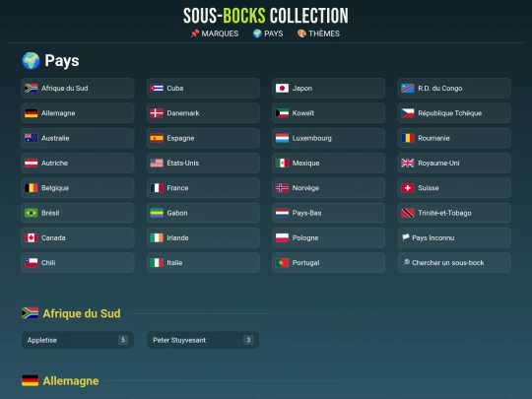Click the United States flag icon
This screenshot has height=399, width=532.
coord(157,164)
